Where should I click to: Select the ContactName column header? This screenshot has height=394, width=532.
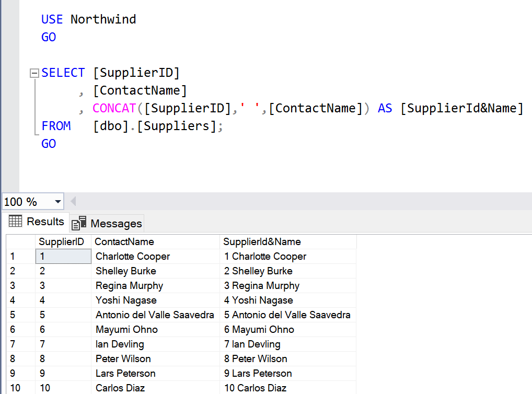[124, 241]
